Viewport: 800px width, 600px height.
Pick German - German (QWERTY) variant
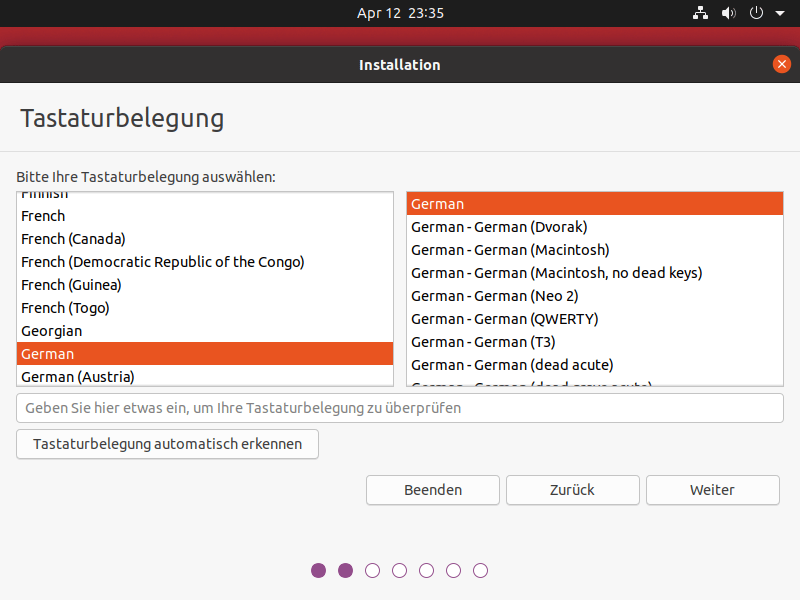pyautogui.click(x=504, y=319)
